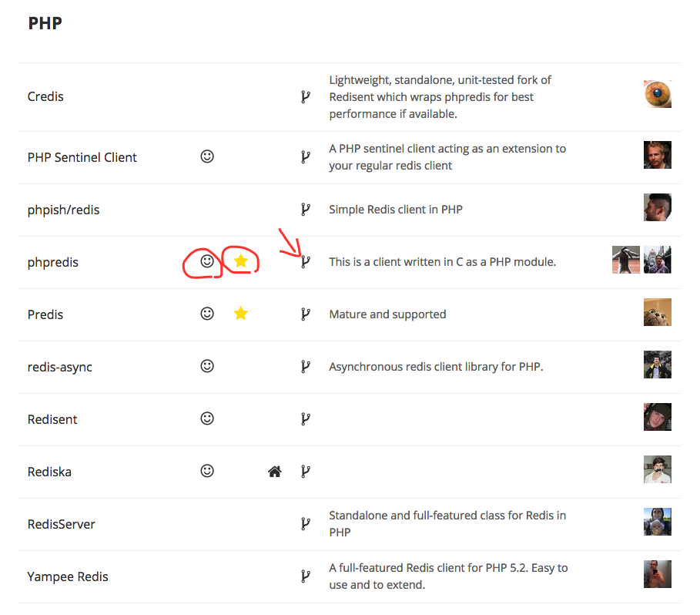Open the Yampee Redis author avatar
The width and height of the screenshot is (700, 615).
[657, 574]
